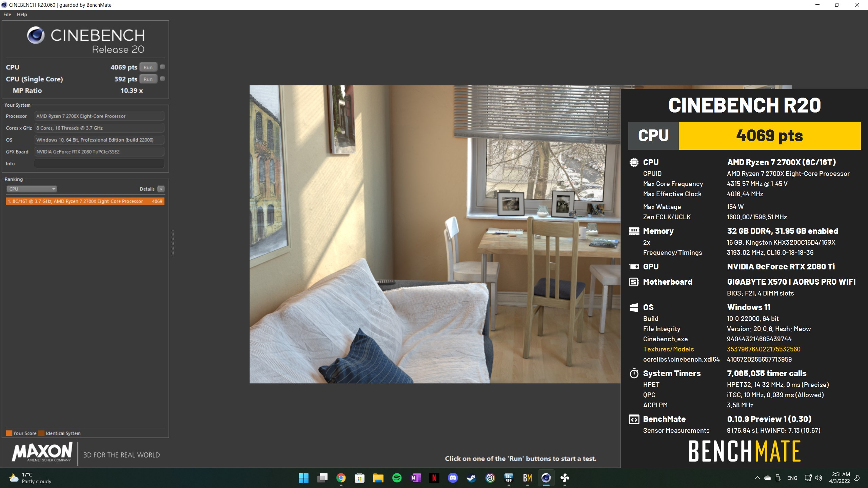Click the BenchMate code-bracket icon
The height and width of the screenshot is (488, 868).
[634, 419]
